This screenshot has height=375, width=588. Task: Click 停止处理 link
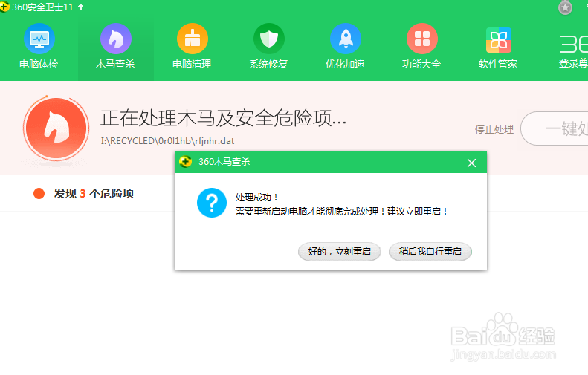(494, 129)
